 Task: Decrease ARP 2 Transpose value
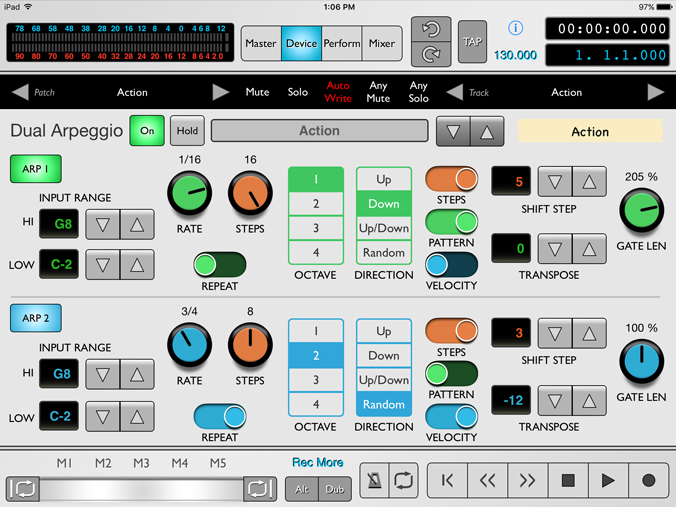pyautogui.click(x=555, y=402)
